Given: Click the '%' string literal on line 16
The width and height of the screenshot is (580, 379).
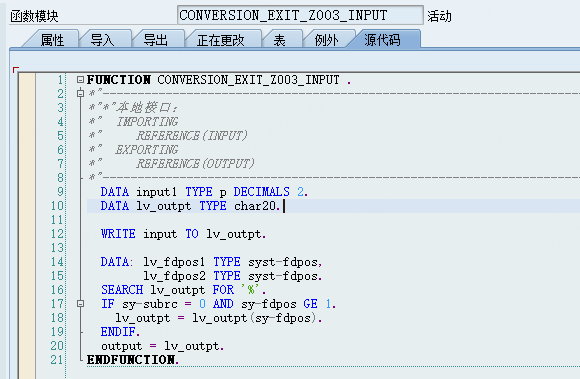Looking at the screenshot, I should [251, 290].
